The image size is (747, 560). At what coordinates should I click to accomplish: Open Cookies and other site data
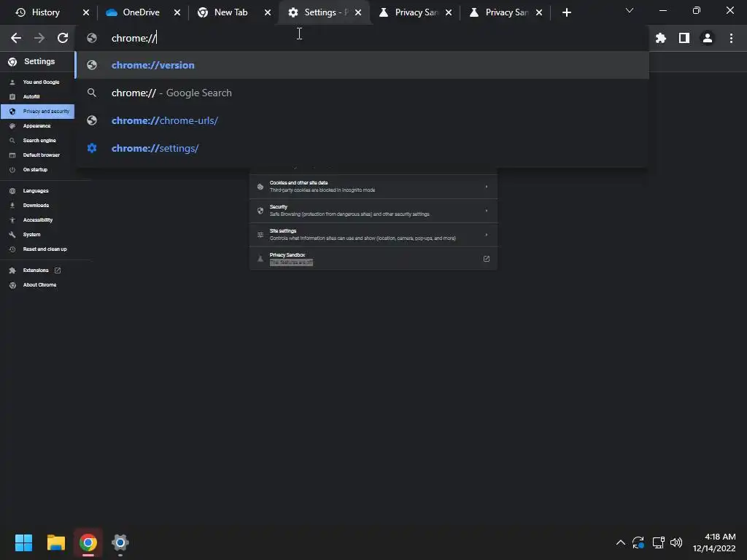coord(373,187)
